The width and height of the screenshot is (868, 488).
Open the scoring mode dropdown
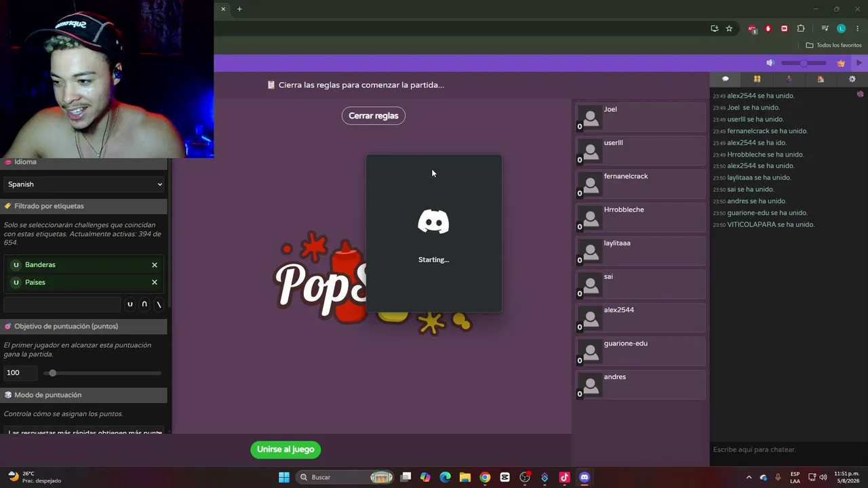[x=84, y=430]
